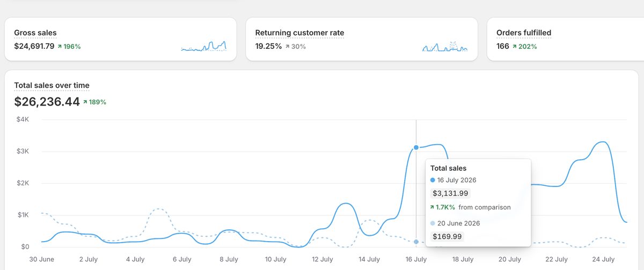Open the Orders fulfilled metric title
Screen dimensions: 644x270
[x=524, y=33]
